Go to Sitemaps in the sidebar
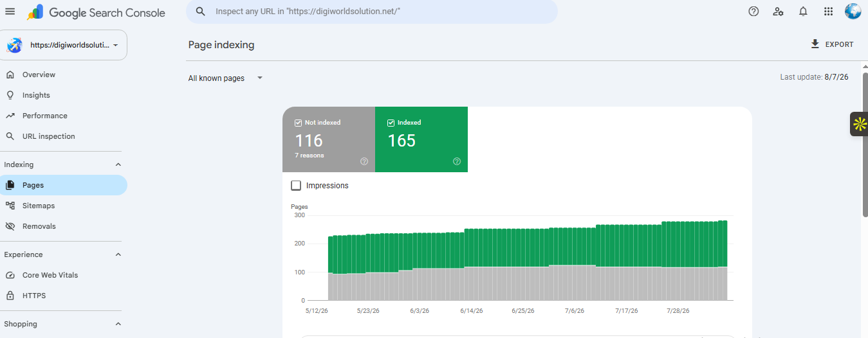 pos(39,206)
